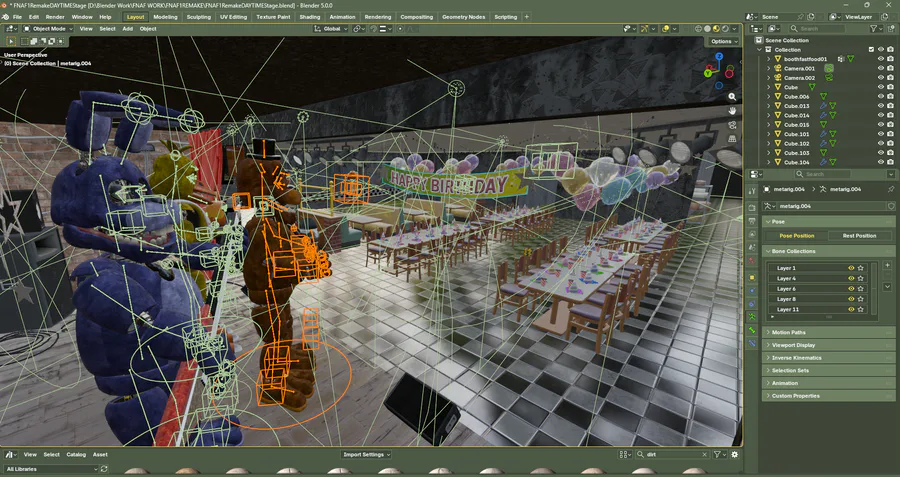The image size is (900, 477).
Task: Switch to the Shading workspace tab
Action: click(x=310, y=17)
